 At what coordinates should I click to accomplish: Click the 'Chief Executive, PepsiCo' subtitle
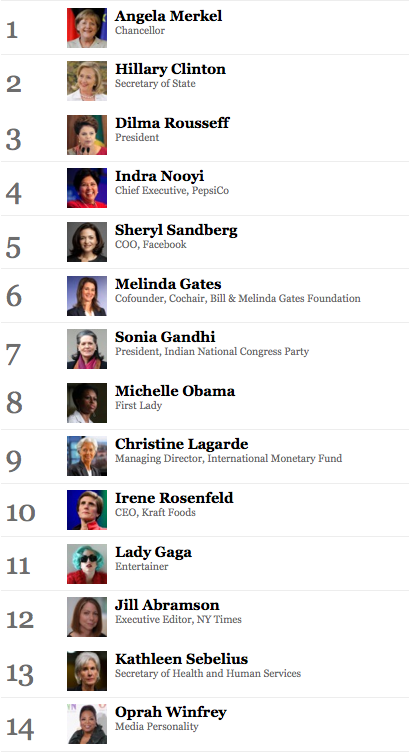[x=172, y=190]
